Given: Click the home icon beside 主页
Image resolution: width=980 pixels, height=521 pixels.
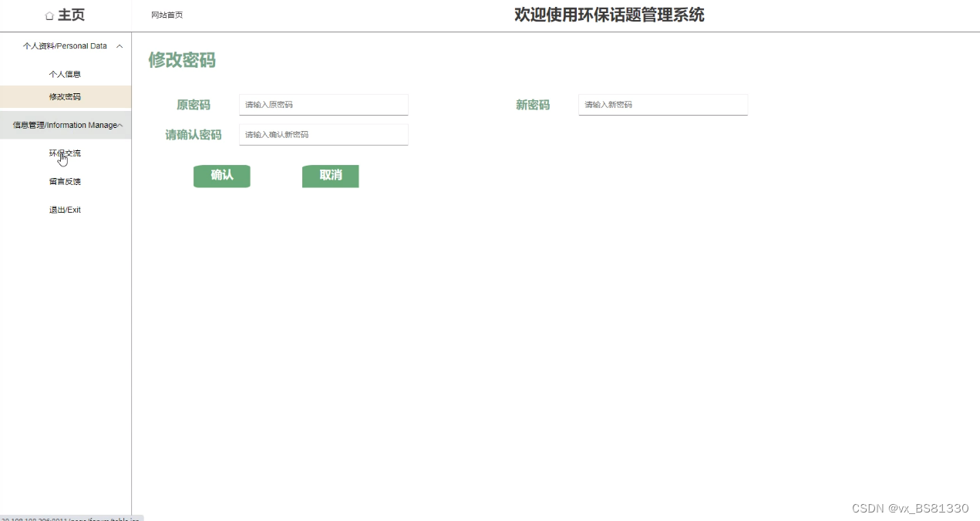Looking at the screenshot, I should 49,15.
